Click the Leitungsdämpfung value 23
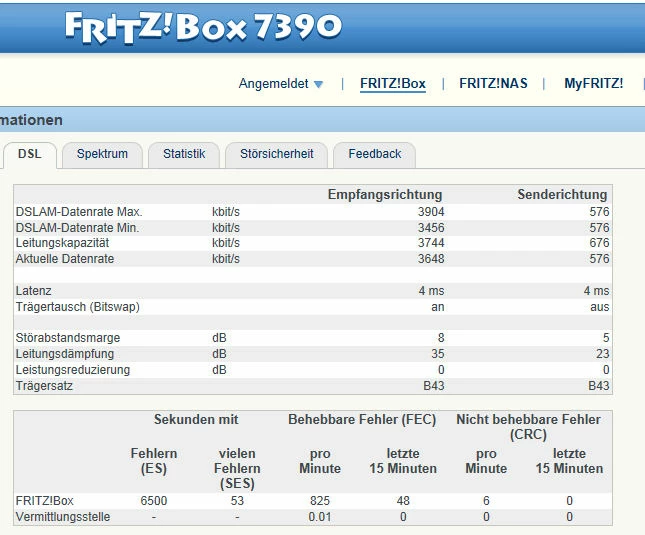Viewport: 645px width, 535px height. (x=603, y=354)
